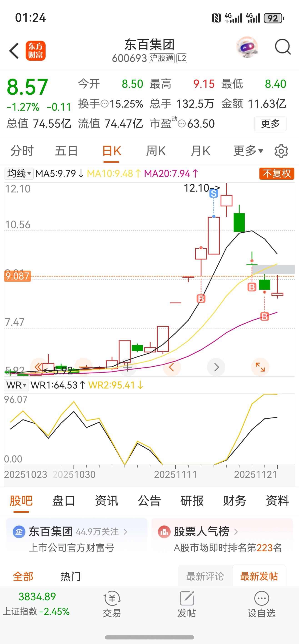Open chart settings gear icon
The image size is (299, 644).
click(x=281, y=151)
